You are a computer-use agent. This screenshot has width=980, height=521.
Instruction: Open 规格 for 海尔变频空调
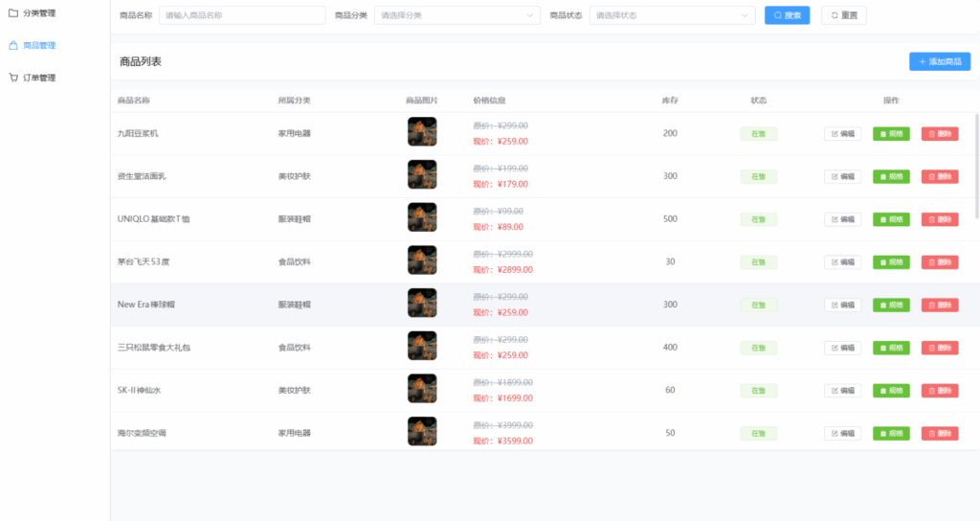click(891, 434)
